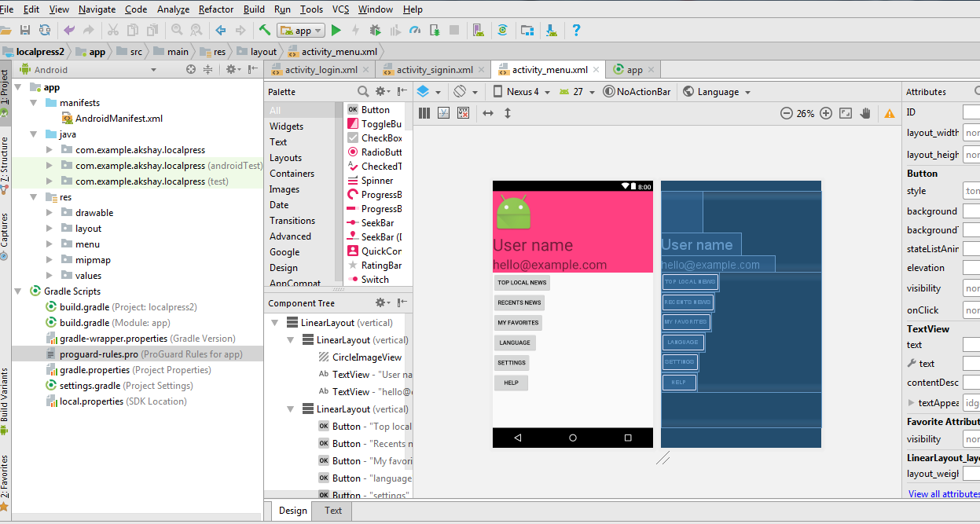Collapse the root LinearLayout in Component Tree
980x524 pixels.
[274, 323]
